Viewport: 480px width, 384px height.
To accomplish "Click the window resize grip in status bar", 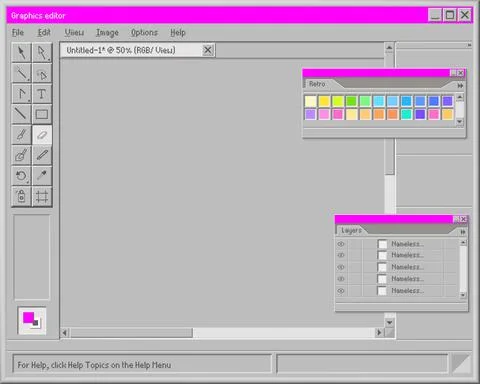I will point(462,363).
